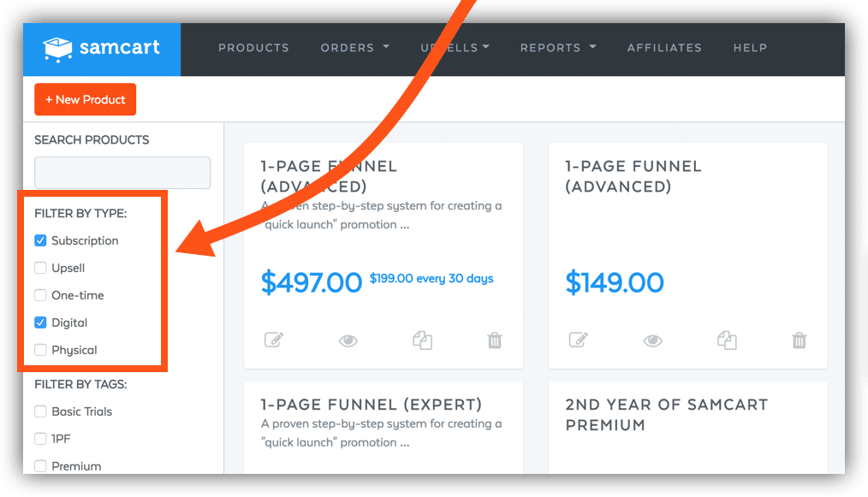
Task: Open the 2nd Year of SamCart Premium title
Action: pyautogui.click(x=667, y=415)
